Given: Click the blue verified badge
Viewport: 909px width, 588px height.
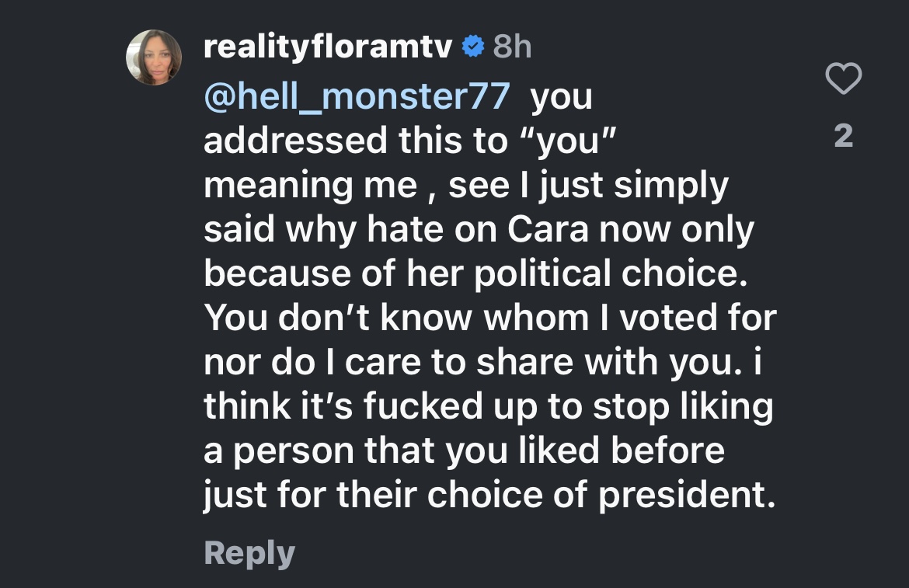Looking at the screenshot, I should [x=473, y=47].
